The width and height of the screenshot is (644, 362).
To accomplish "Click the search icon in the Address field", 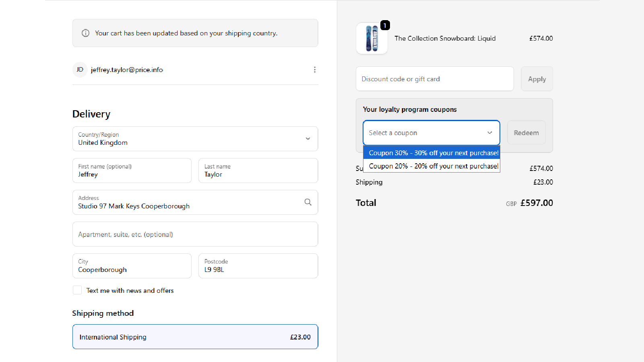I will pos(308,202).
